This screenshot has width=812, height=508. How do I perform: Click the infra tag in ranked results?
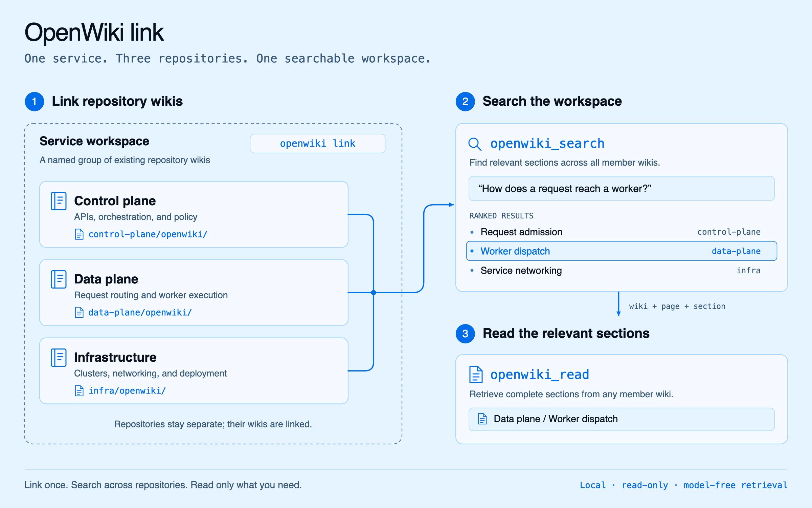[x=748, y=271]
